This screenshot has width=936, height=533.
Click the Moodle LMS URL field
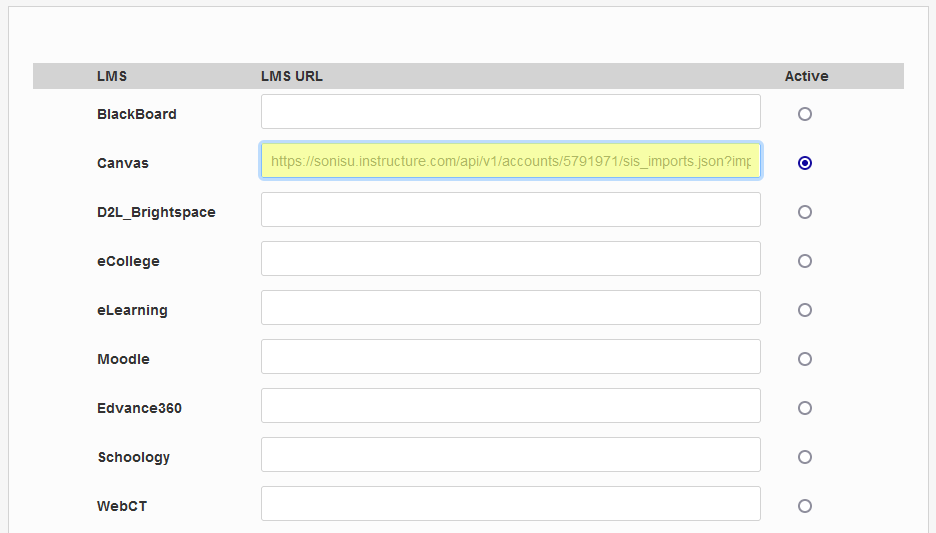510,356
